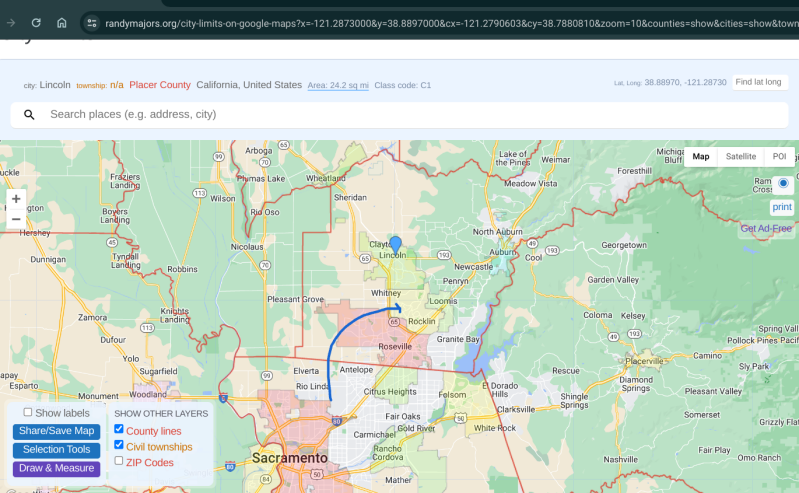The height and width of the screenshot is (493, 799).
Task: Click Sacramento city label on map
Action: pos(289,458)
